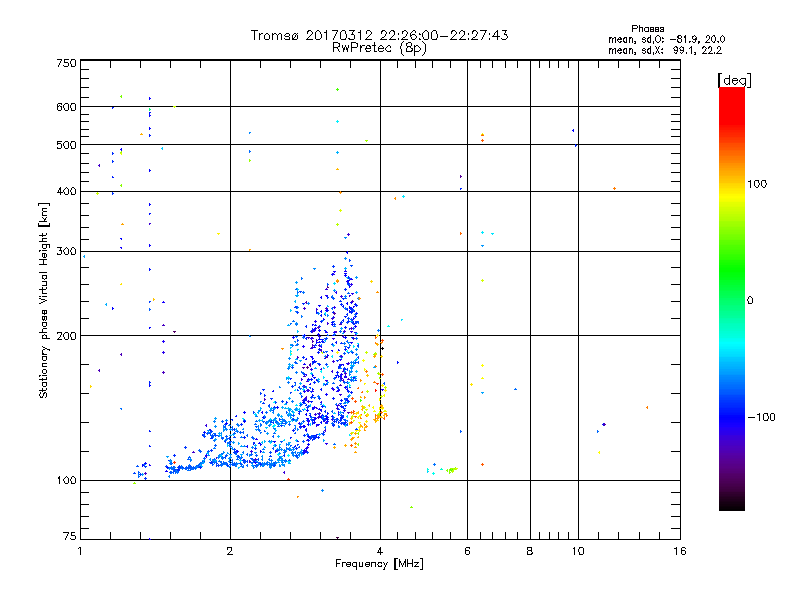Click the 'Frequency [MHz]' axis label
800x600 pixels.
pyautogui.click(x=379, y=564)
